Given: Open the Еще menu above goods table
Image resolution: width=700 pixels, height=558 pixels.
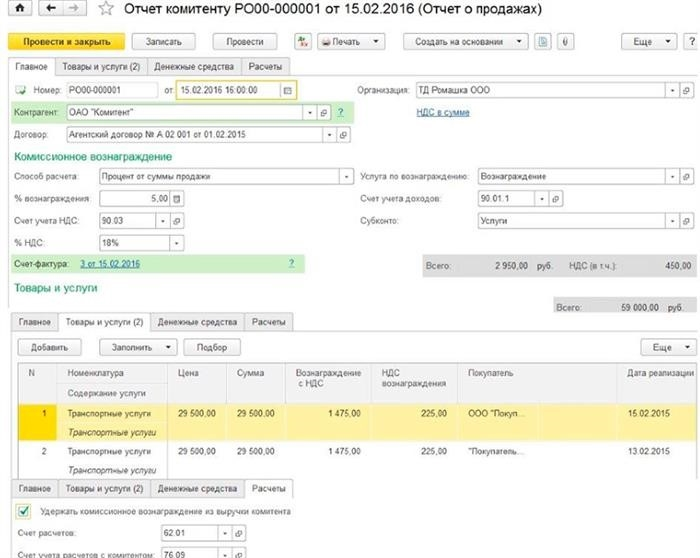Looking at the screenshot, I should point(668,347).
